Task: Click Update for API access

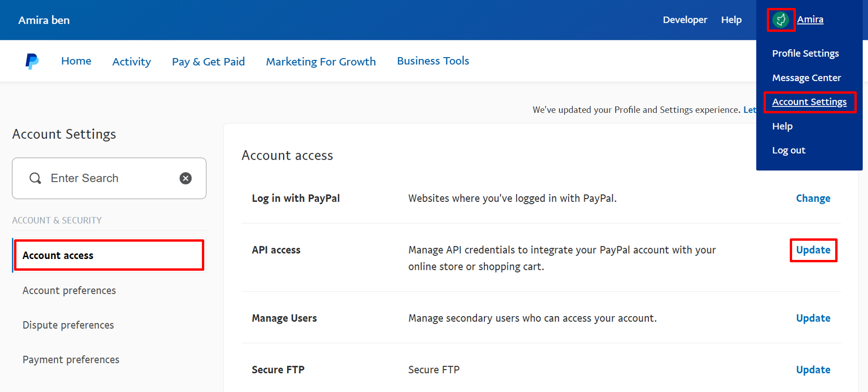Action: tap(813, 250)
